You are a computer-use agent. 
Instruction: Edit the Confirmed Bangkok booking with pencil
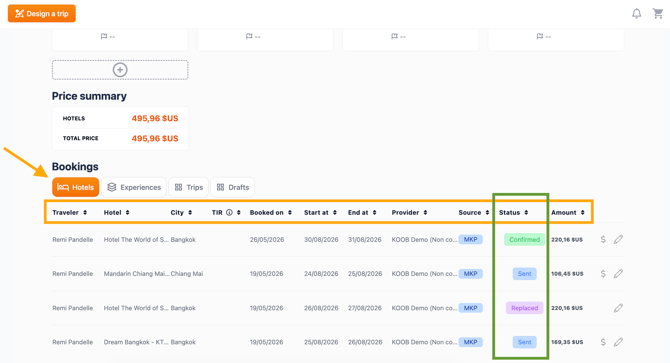pyautogui.click(x=618, y=239)
